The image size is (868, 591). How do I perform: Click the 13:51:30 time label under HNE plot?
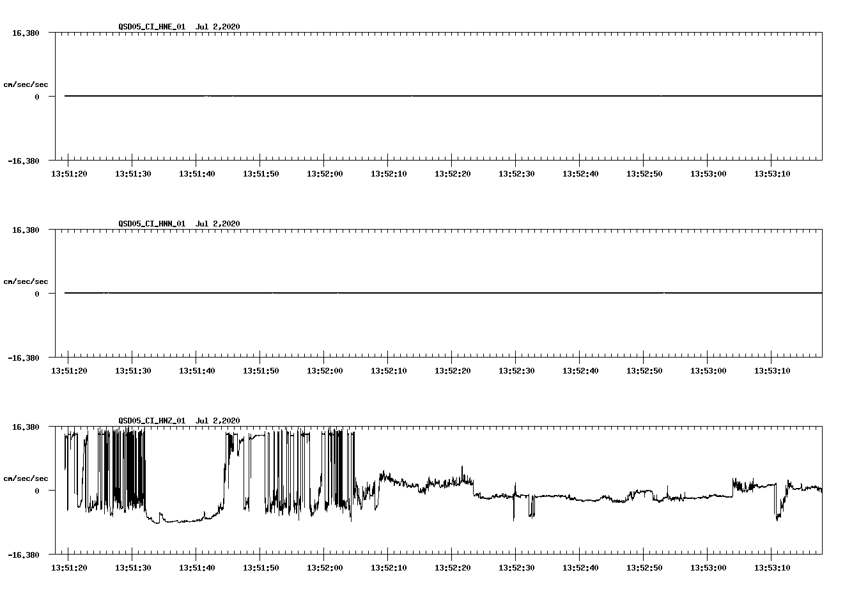coord(133,174)
